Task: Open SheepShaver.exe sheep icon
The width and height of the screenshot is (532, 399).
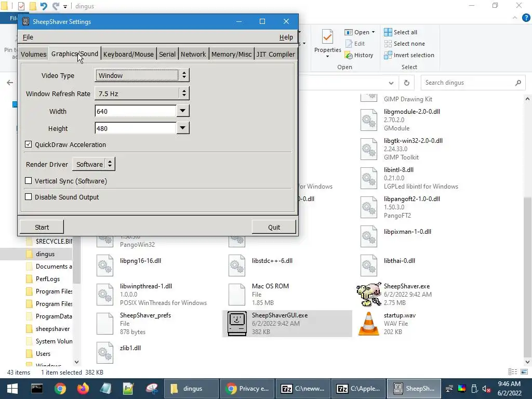Action: coord(369,295)
